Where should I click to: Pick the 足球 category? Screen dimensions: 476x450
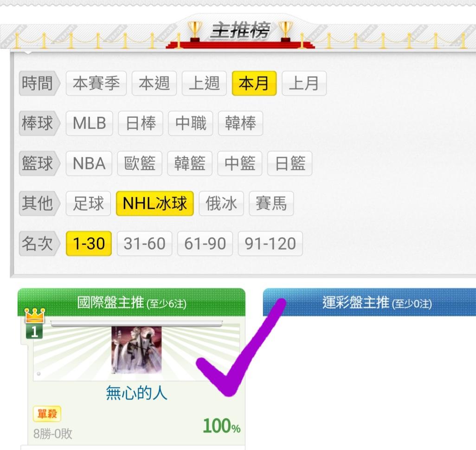(x=88, y=204)
